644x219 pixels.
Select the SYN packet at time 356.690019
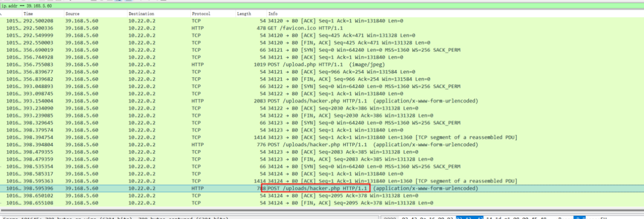coord(322,50)
